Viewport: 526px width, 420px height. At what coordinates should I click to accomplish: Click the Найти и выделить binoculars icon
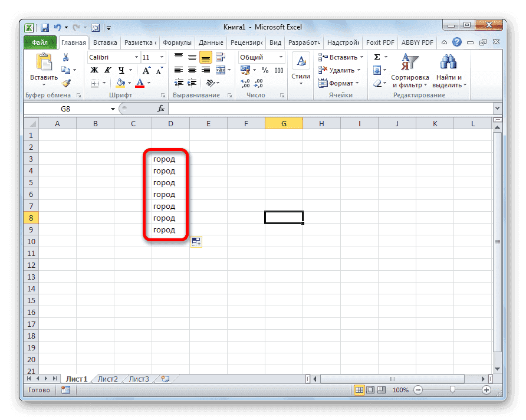pyautogui.click(x=448, y=62)
